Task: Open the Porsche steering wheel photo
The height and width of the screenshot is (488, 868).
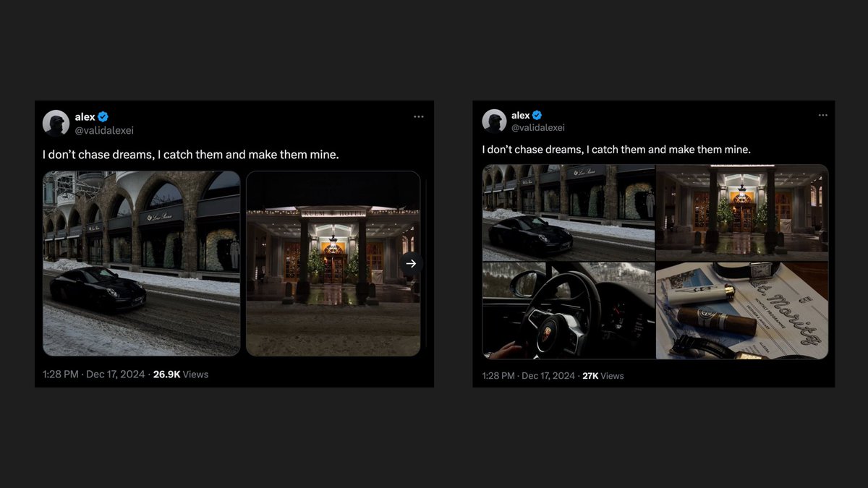Action: pos(569,310)
